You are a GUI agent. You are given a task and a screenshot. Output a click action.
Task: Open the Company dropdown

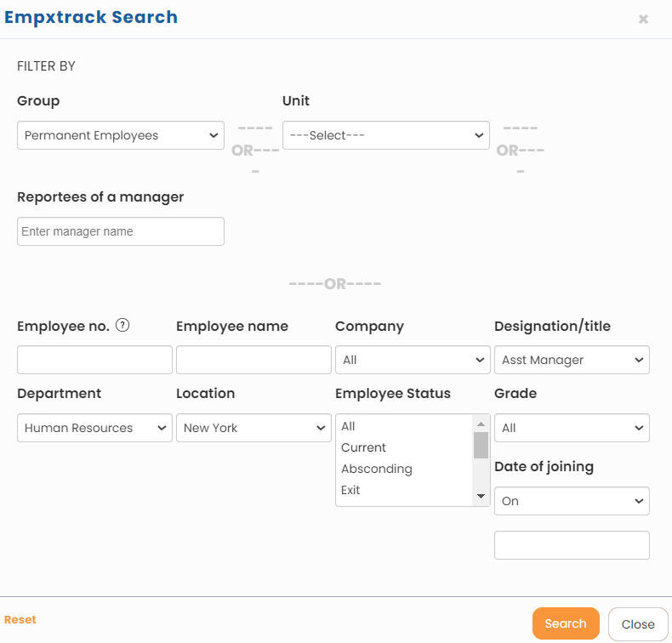tap(413, 360)
